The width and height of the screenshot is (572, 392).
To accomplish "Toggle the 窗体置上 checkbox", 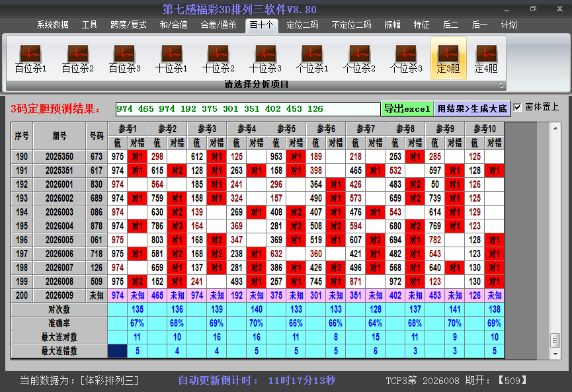I will [x=517, y=107].
